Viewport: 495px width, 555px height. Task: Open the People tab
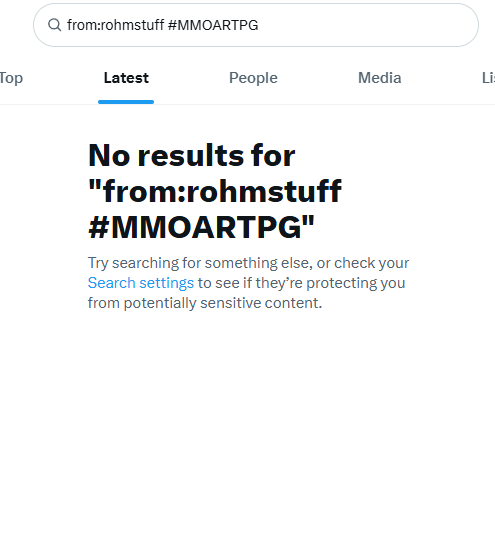point(253,78)
